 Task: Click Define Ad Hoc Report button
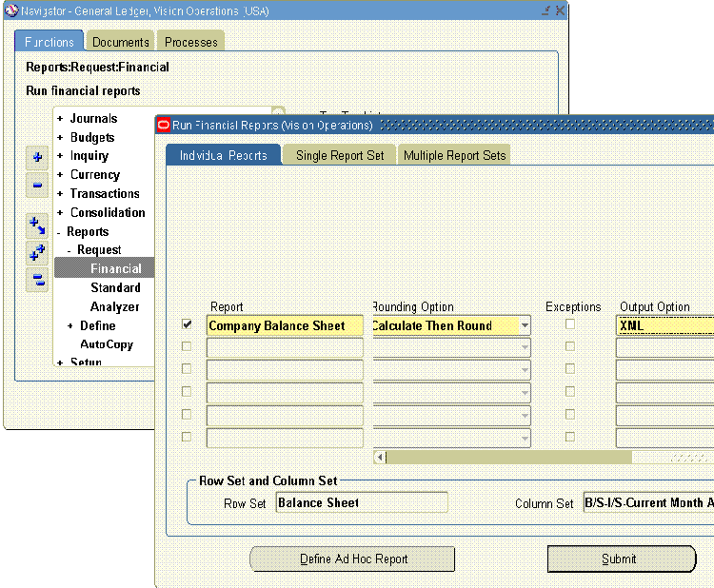[x=351, y=559]
